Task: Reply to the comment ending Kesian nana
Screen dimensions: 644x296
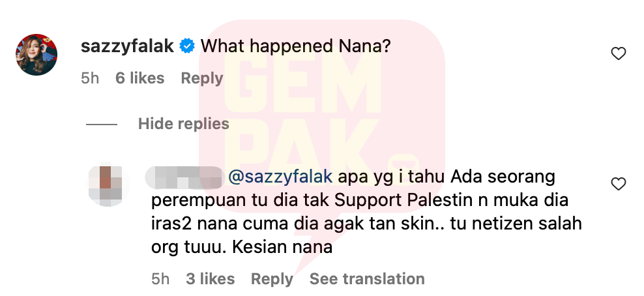Action: click(272, 279)
